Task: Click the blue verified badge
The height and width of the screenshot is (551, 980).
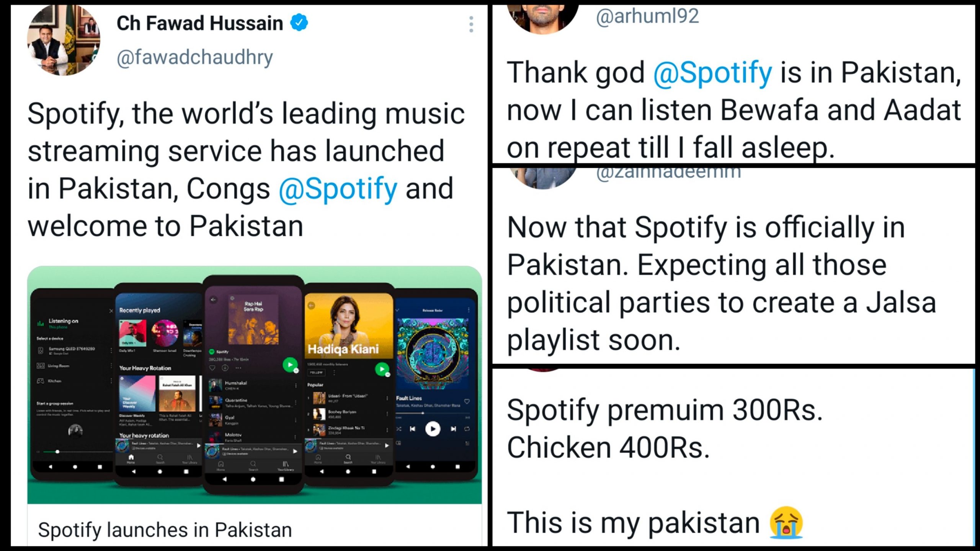Action: pyautogui.click(x=299, y=23)
